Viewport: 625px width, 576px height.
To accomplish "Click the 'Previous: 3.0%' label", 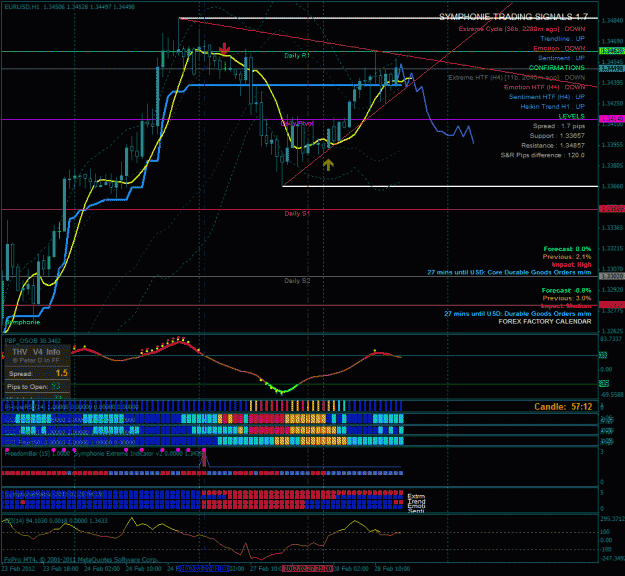I will (x=567, y=298).
